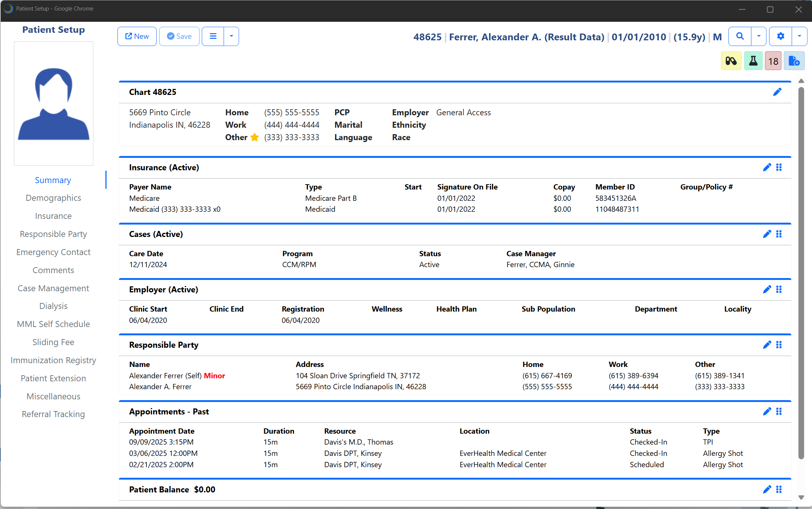Click the patient avatar photo placeholder
This screenshot has height=509, width=812.
53,104
